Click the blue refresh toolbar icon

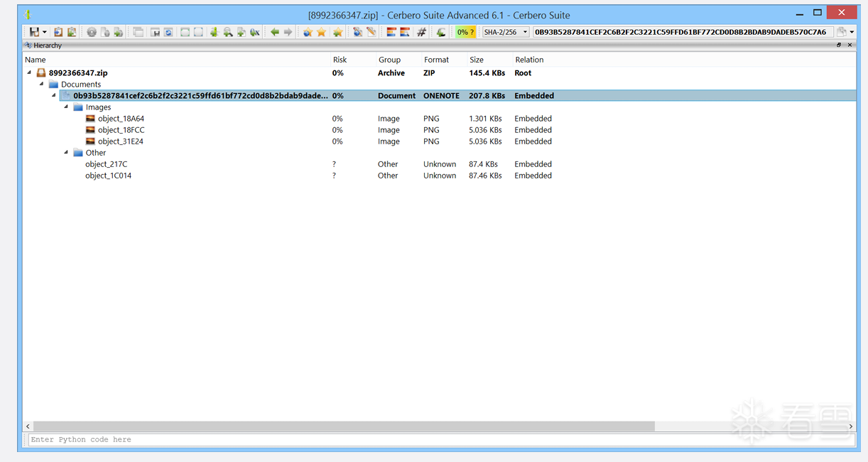point(168,32)
